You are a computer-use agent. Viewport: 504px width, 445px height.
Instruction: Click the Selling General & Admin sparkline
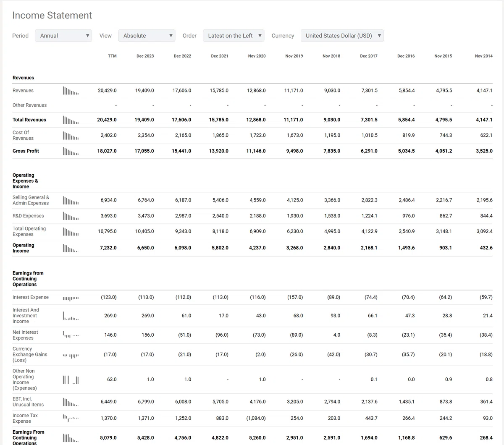coord(71,200)
